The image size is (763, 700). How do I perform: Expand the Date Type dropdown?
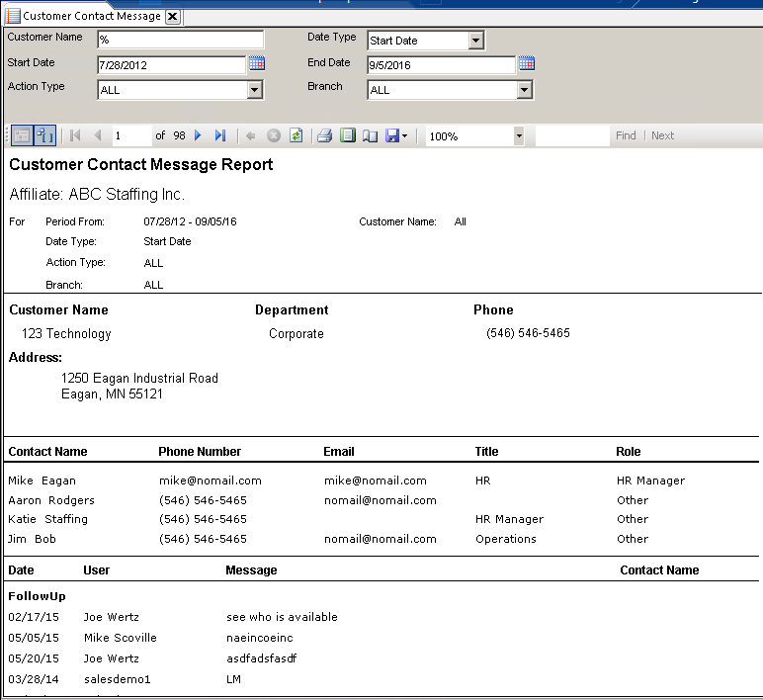(476, 40)
